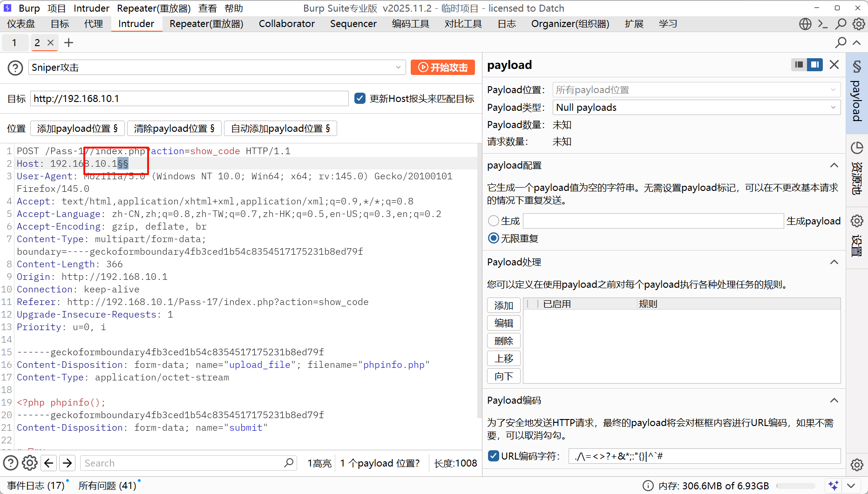Click the 添加 processing rule button
The image size is (868, 494).
click(x=504, y=305)
